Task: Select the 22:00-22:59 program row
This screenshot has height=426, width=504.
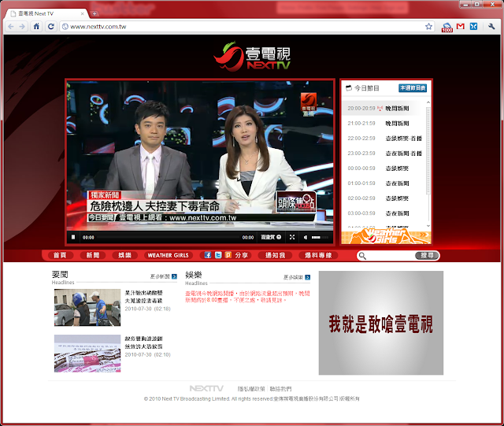Action: (x=384, y=139)
